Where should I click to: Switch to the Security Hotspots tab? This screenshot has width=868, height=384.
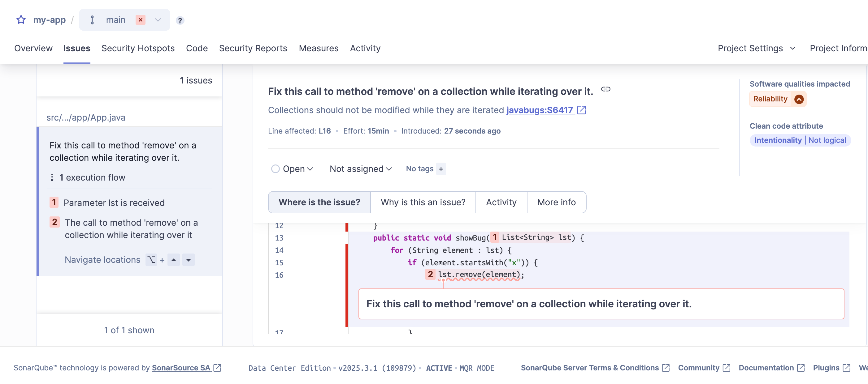[138, 48]
